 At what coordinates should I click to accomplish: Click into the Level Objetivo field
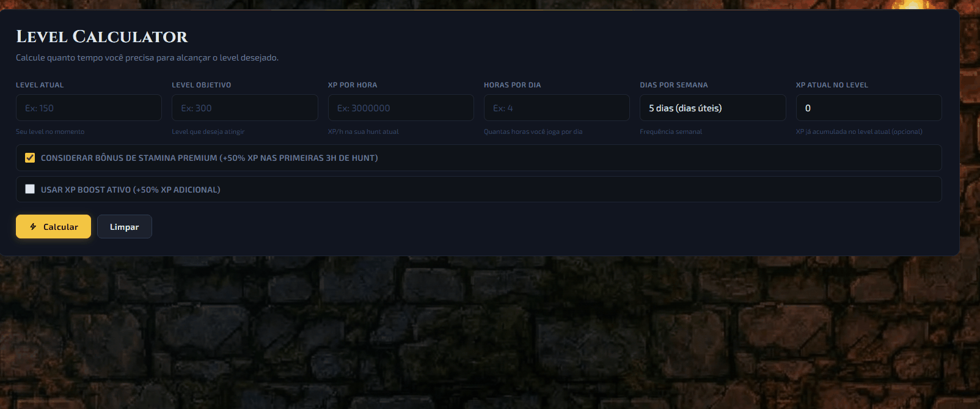click(244, 108)
